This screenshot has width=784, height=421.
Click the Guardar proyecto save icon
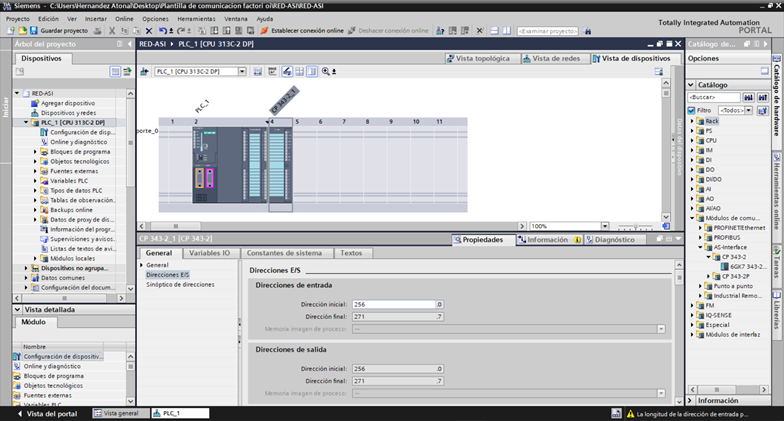click(x=34, y=30)
